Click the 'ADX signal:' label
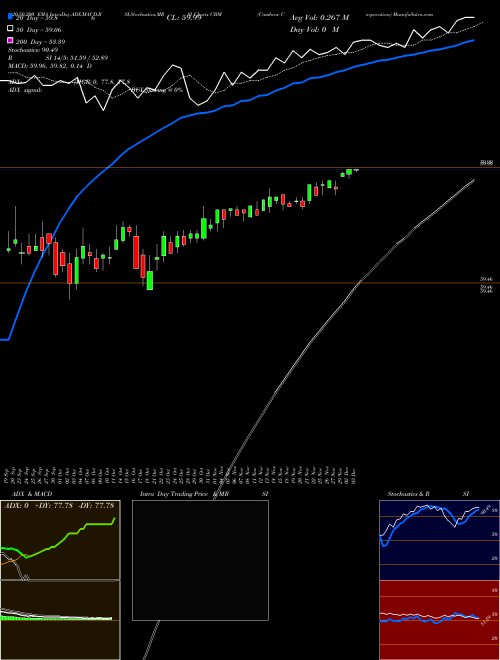 (x=25, y=90)
